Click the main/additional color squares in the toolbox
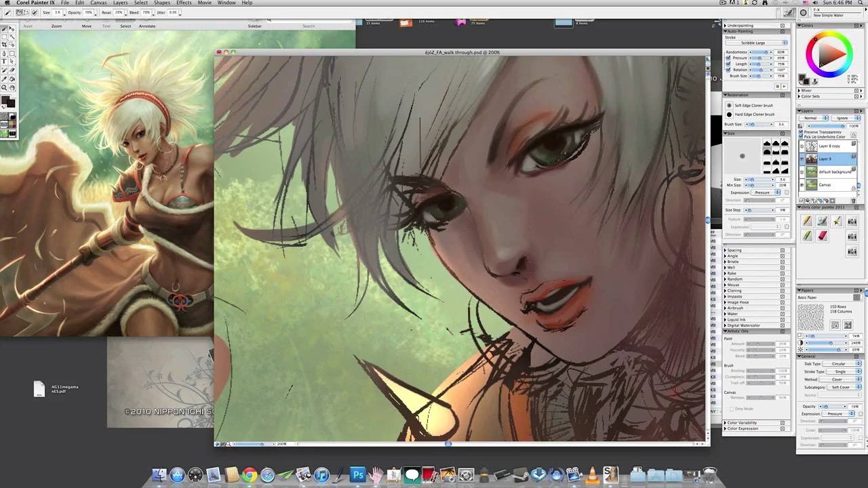 pos(8,100)
